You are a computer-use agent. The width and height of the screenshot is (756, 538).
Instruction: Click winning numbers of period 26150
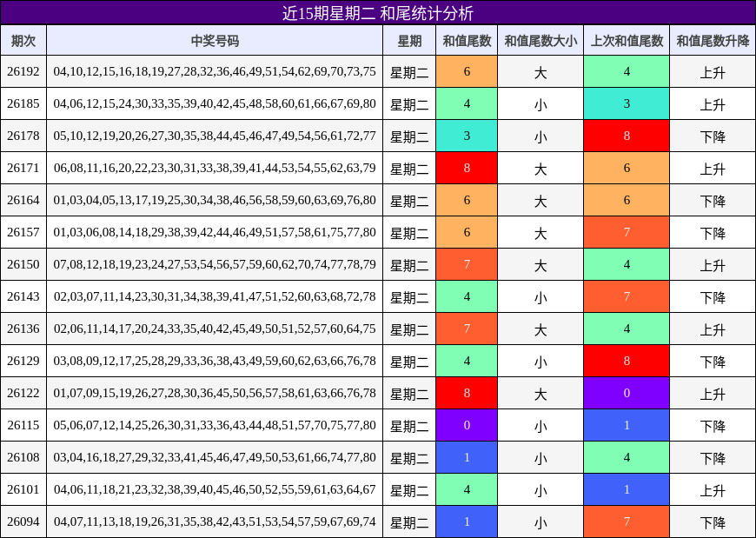pyautogui.click(x=215, y=264)
